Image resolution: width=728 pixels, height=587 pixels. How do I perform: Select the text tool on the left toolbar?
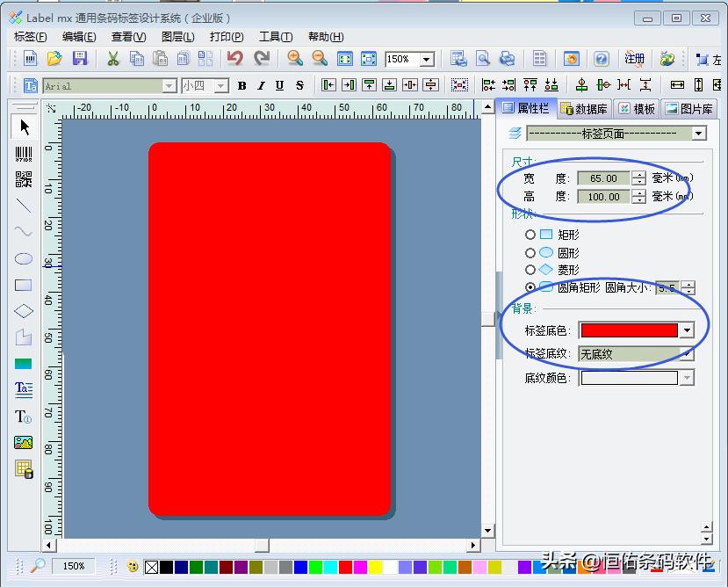click(x=24, y=389)
